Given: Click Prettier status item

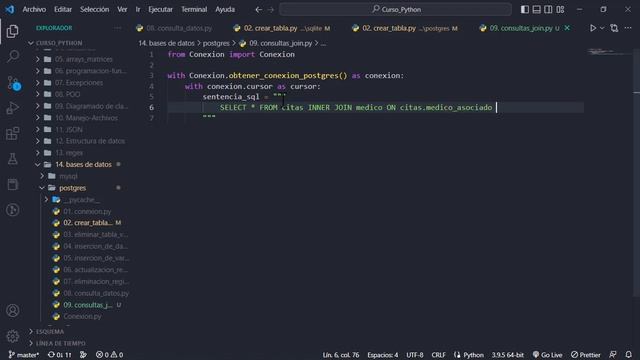Looking at the screenshot, I should tap(586, 355).
